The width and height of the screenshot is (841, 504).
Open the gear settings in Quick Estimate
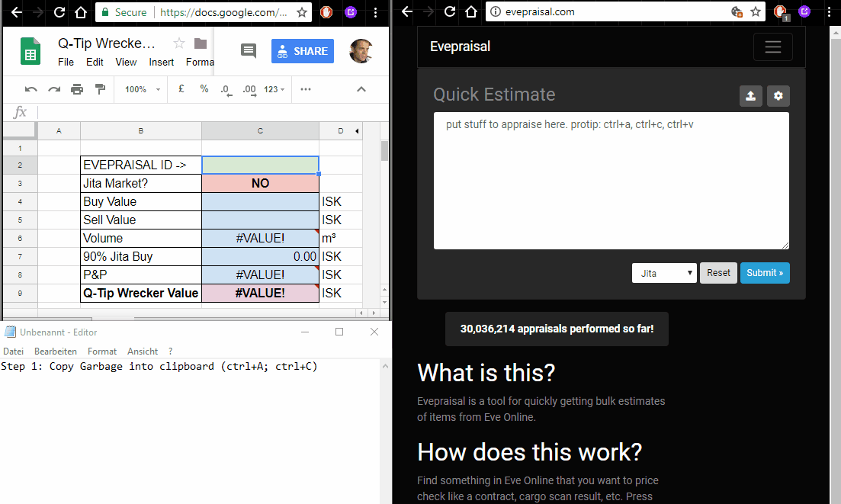(778, 96)
